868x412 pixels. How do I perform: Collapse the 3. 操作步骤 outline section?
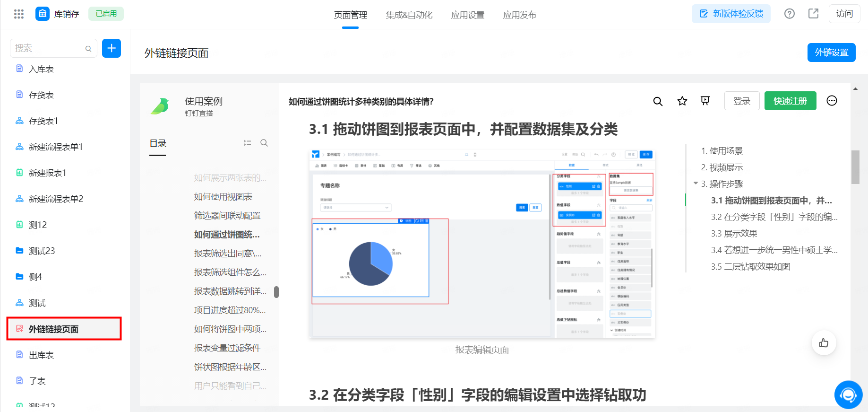pos(696,184)
